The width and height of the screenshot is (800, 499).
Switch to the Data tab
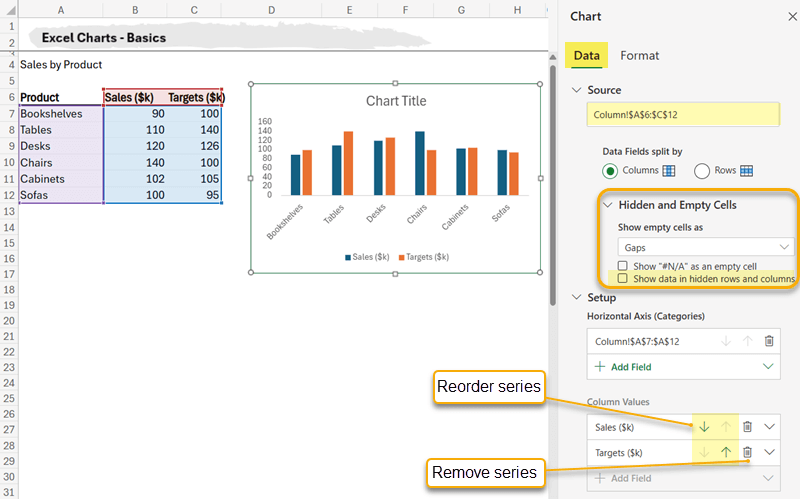[x=586, y=55]
